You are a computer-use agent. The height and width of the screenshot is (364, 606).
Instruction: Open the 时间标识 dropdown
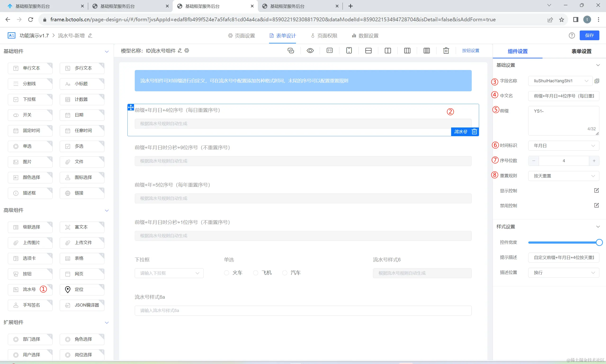click(563, 146)
